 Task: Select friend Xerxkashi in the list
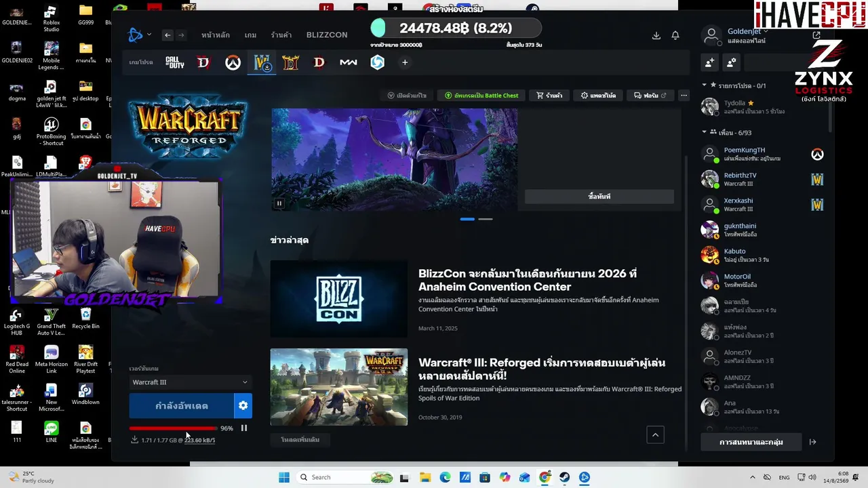pyautogui.click(x=763, y=205)
